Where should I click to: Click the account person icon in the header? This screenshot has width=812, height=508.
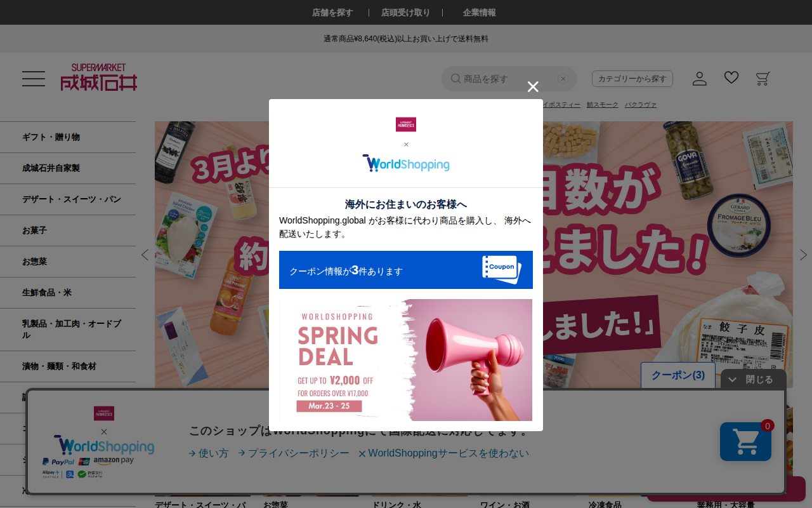tap(699, 78)
